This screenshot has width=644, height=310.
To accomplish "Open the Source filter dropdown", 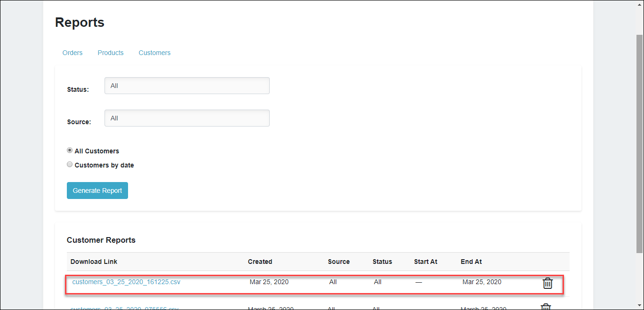I will pos(187,118).
